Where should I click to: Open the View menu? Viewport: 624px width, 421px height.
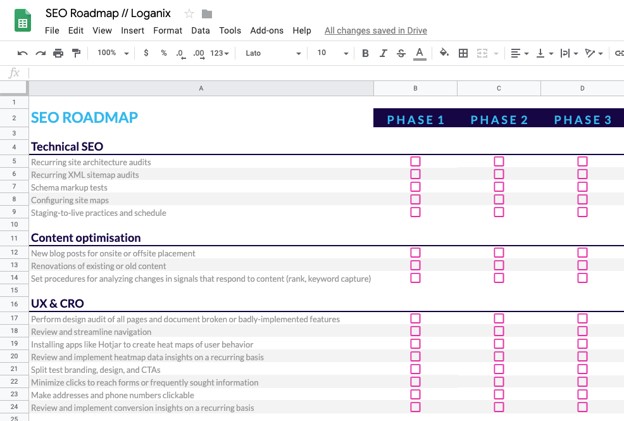pos(102,31)
